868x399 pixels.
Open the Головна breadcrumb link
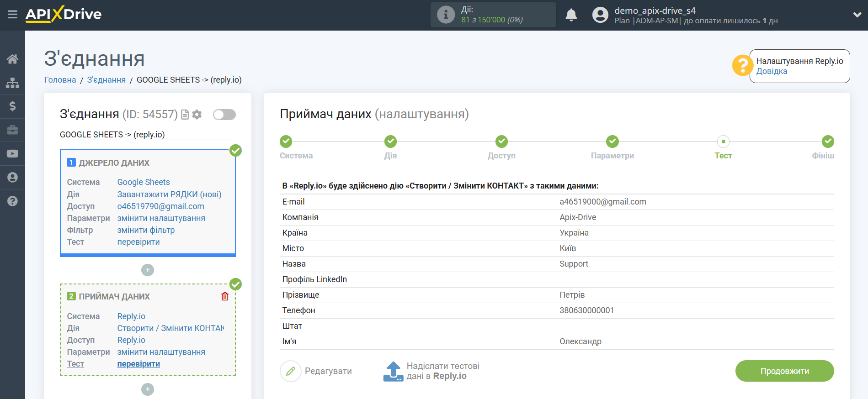60,80
